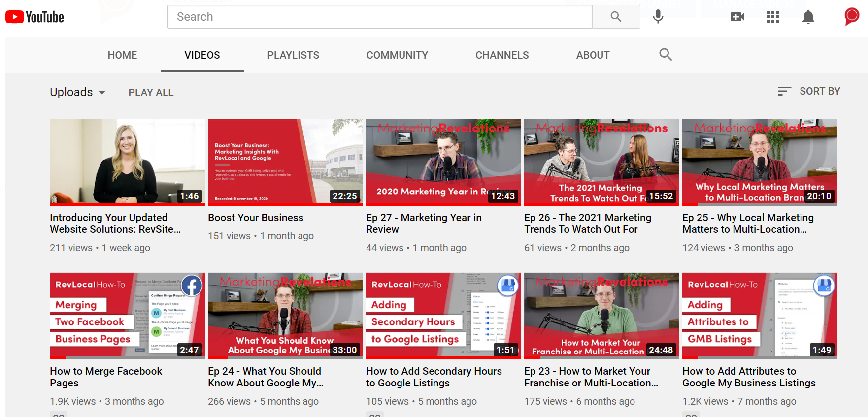Click '175 views • 6 months ago' text
Screen dimensions: 868x417
pyautogui.click(x=579, y=401)
